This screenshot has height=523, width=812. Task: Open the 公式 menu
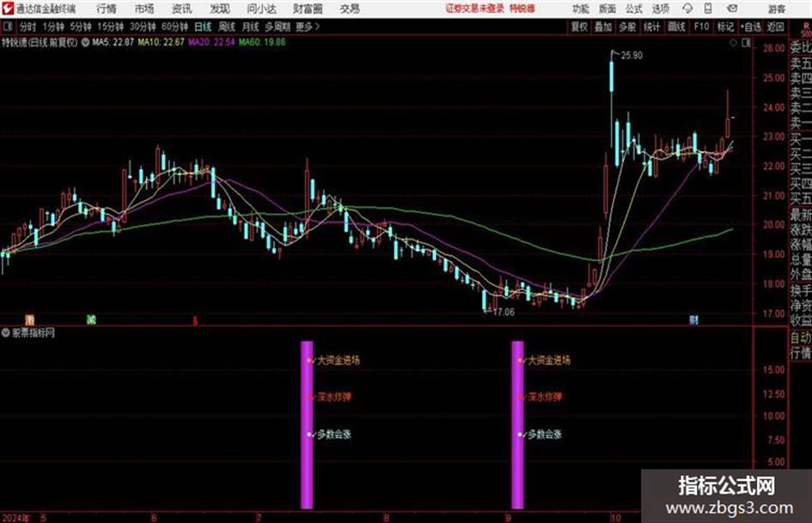pyautogui.click(x=633, y=9)
